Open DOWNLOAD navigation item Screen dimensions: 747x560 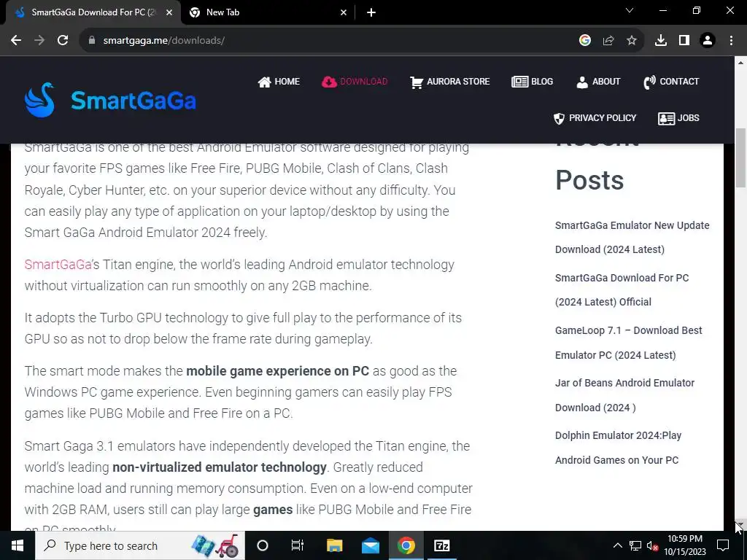point(355,82)
